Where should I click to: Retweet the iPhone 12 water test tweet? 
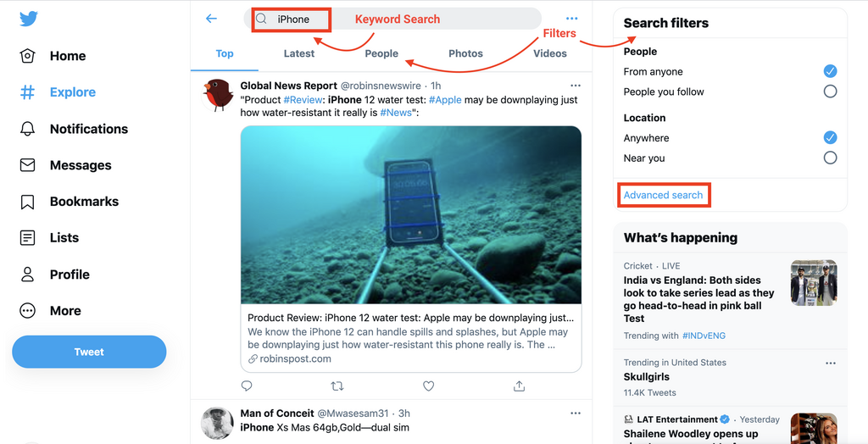(x=337, y=386)
